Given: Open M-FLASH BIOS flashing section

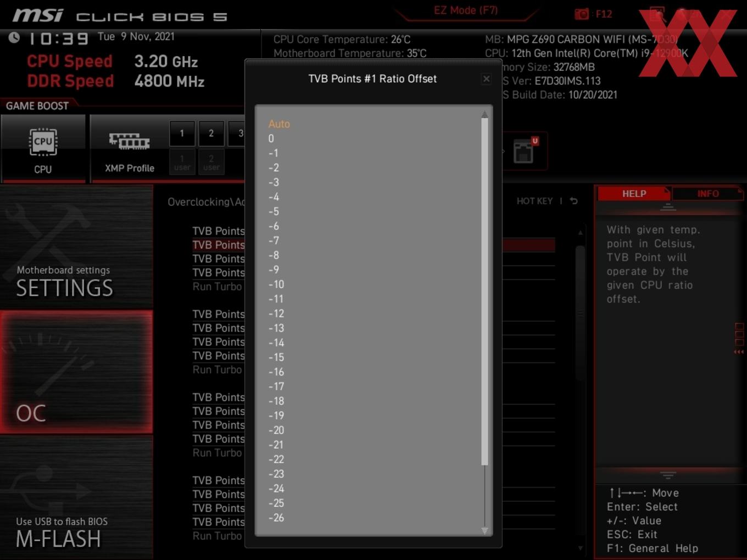Looking at the screenshot, I should tap(76, 497).
